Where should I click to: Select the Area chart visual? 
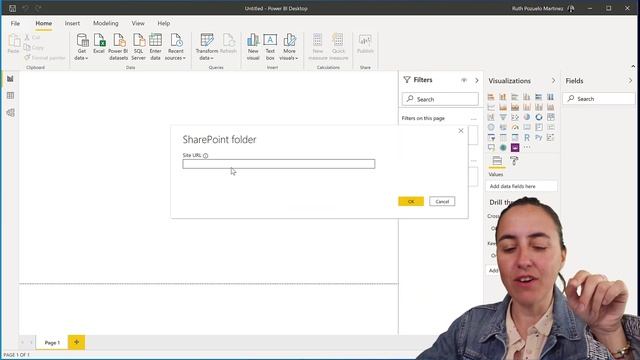point(503,107)
